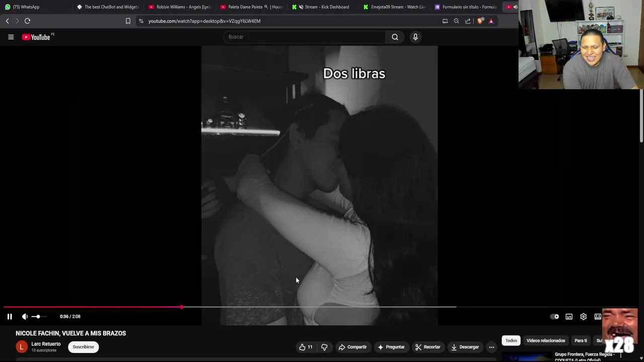The image size is (644, 362).
Task: Reload the current page
Action: (x=27, y=21)
